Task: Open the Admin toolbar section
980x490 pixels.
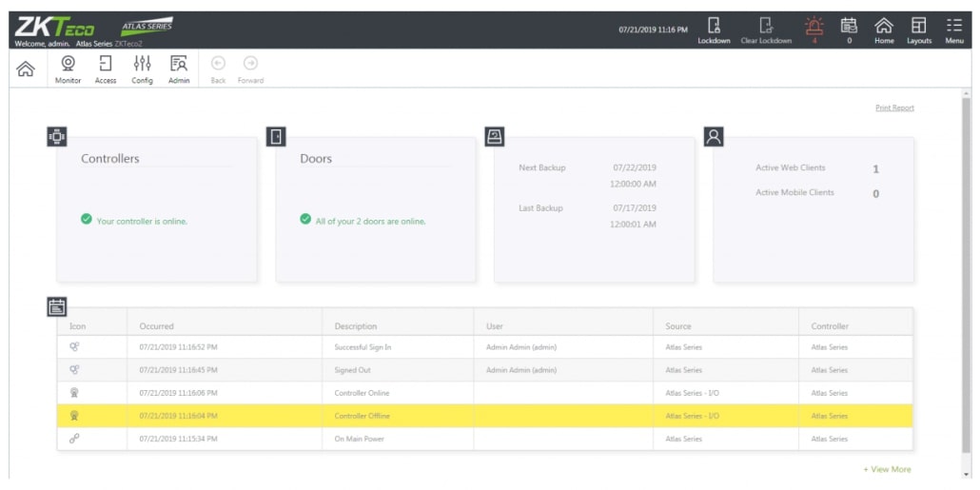Action: (179, 65)
